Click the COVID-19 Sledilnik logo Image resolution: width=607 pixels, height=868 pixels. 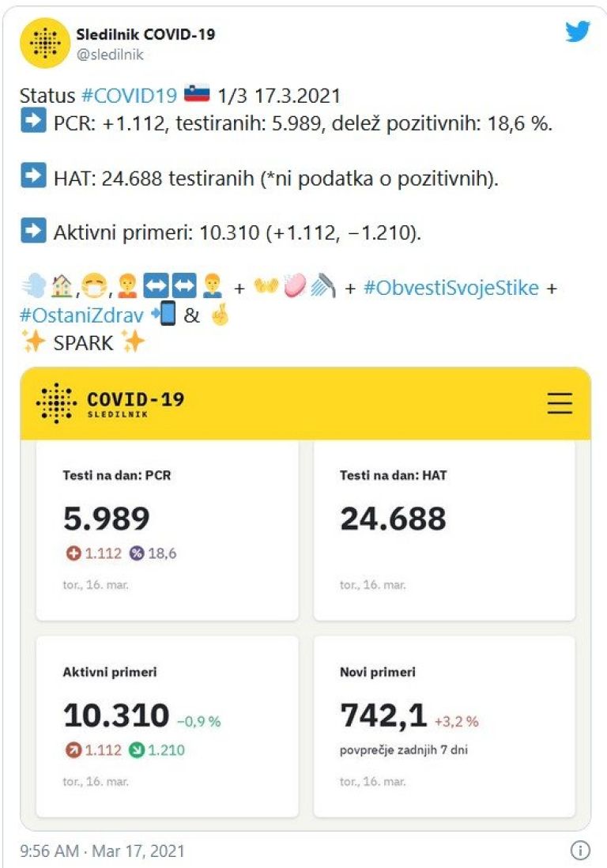click(x=111, y=403)
